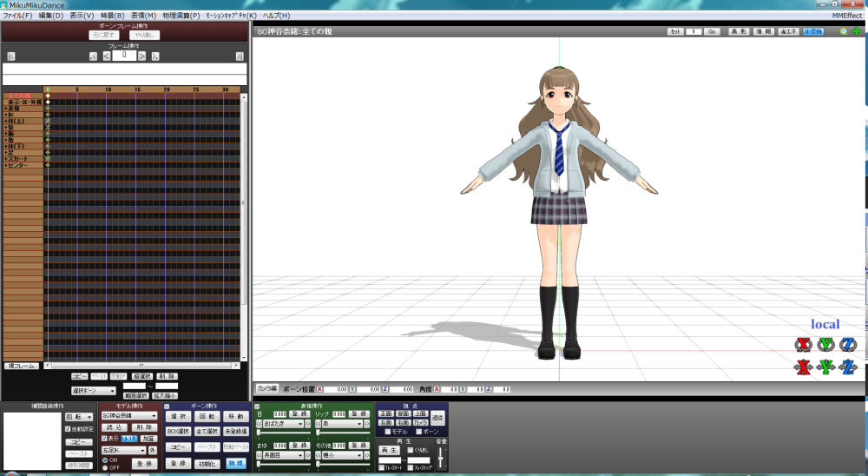The width and height of the screenshot is (868, 476).
Task: Open the MMEffect menu
Action: [845, 16]
